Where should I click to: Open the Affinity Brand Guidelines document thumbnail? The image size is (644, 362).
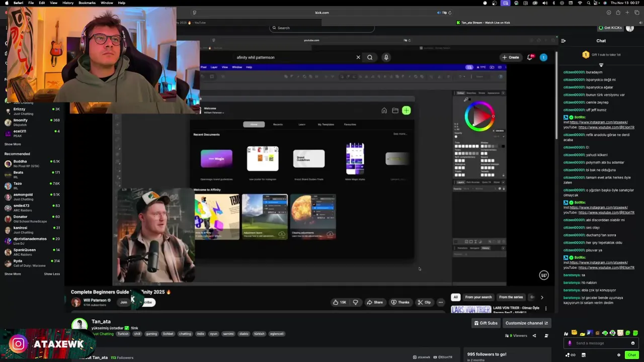tap(309, 159)
